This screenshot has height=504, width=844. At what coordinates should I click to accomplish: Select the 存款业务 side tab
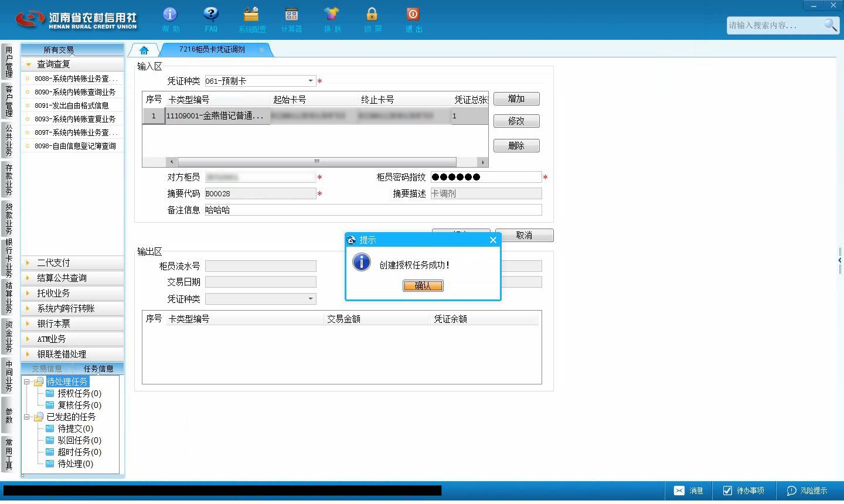click(9, 179)
